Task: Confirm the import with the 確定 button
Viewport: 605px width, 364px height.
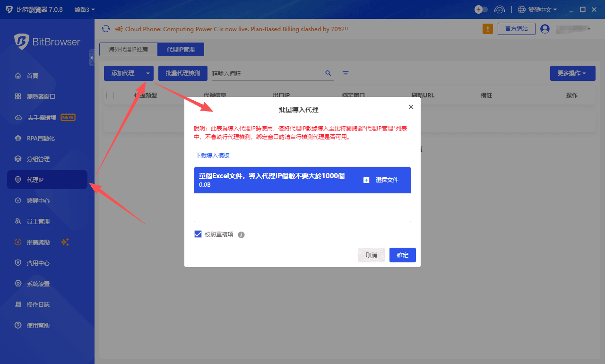Action: click(x=402, y=255)
